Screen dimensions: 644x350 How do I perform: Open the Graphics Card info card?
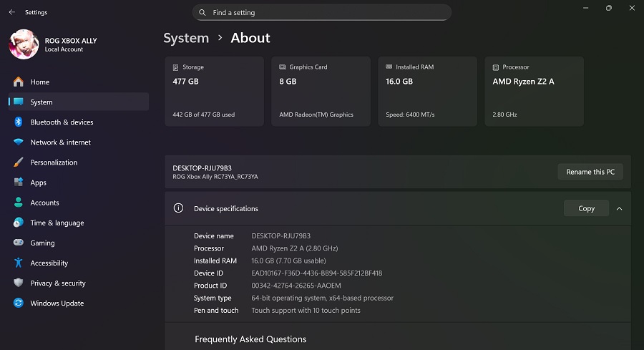click(321, 92)
